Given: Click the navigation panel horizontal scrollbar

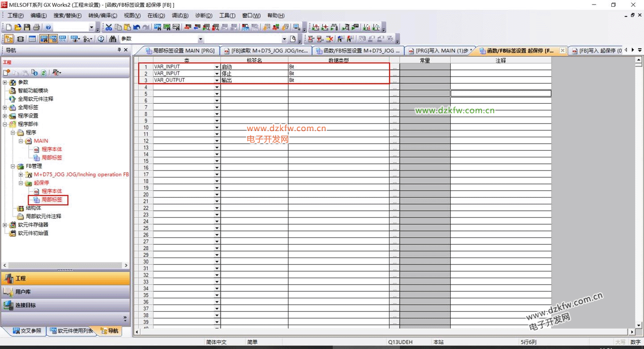Looking at the screenshot, I should (65, 265).
